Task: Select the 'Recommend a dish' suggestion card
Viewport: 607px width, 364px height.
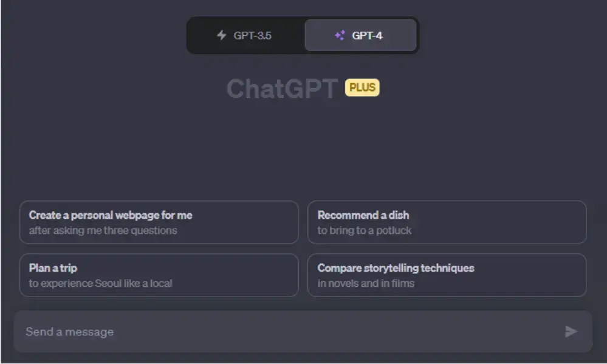Action: (x=447, y=222)
